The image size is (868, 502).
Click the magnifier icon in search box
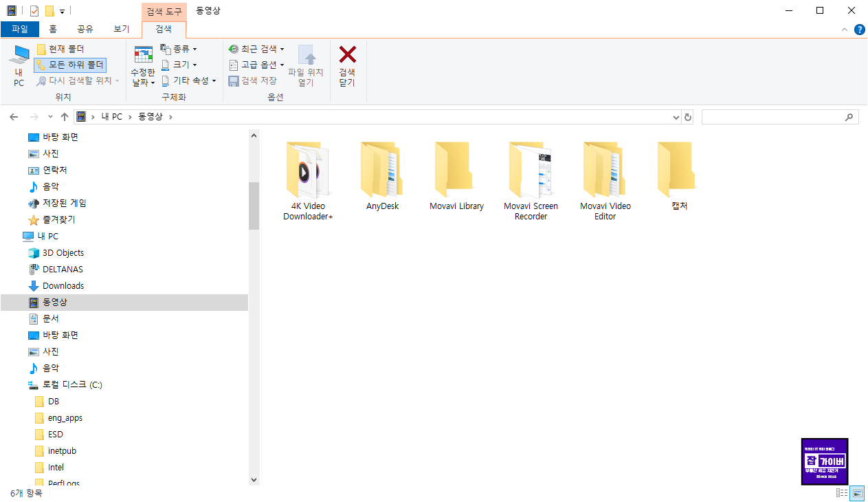click(x=850, y=117)
